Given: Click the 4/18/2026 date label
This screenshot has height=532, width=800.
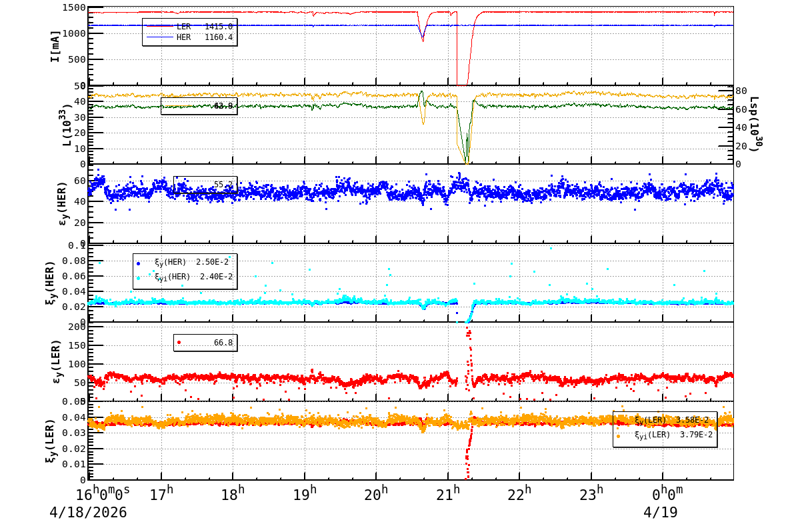Looking at the screenshot, I should 88,513.
